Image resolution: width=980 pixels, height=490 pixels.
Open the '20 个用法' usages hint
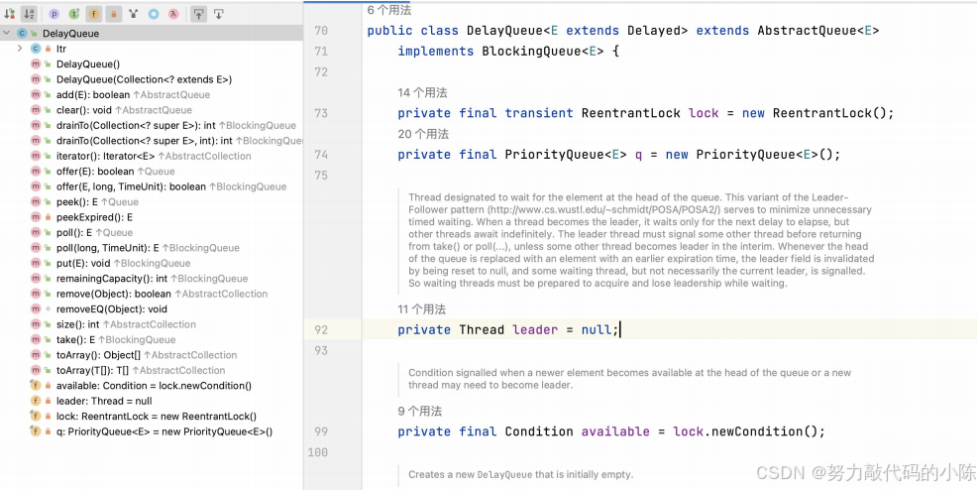click(x=423, y=134)
